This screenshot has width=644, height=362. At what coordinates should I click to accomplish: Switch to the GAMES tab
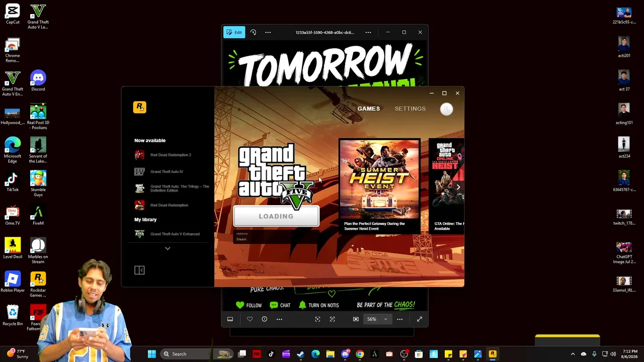[x=369, y=109]
